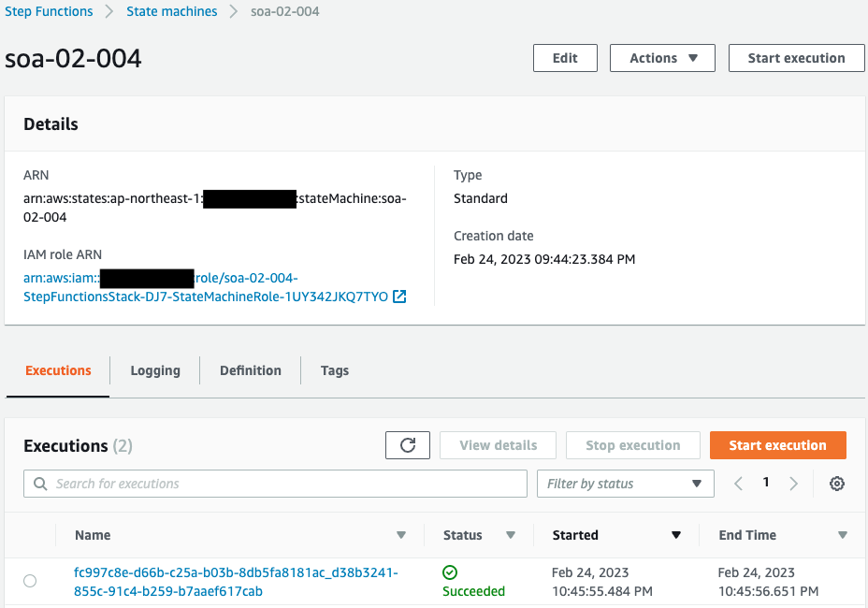Viewport: 868px width, 608px height.
Task: Click the Succeeded status text
Action: click(474, 591)
